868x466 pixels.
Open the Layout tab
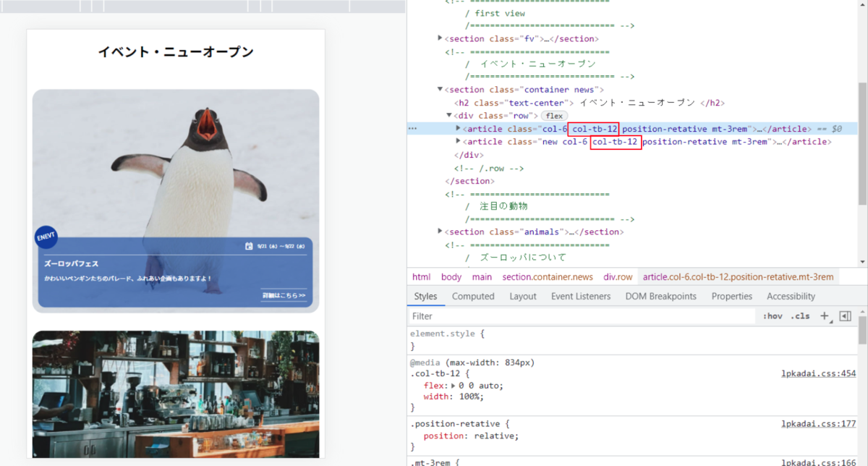pos(523,296)
